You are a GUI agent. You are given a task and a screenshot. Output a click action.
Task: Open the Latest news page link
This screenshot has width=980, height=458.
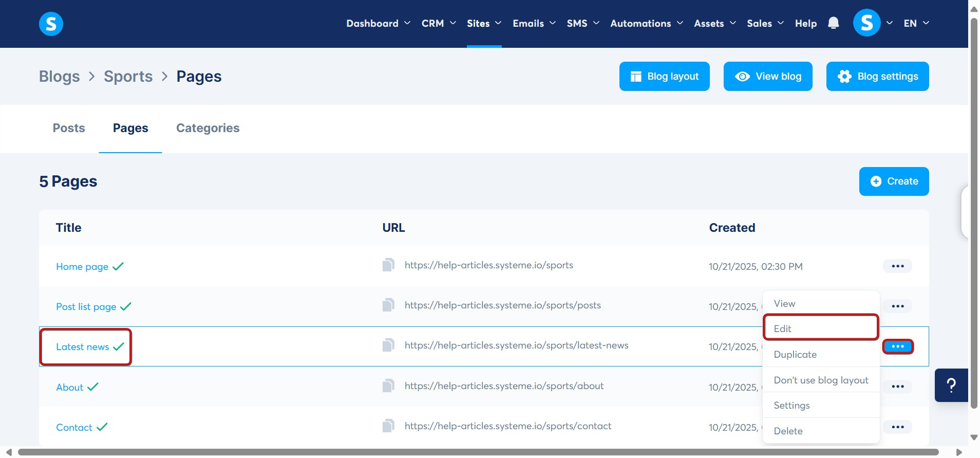[x=83, y=346]
